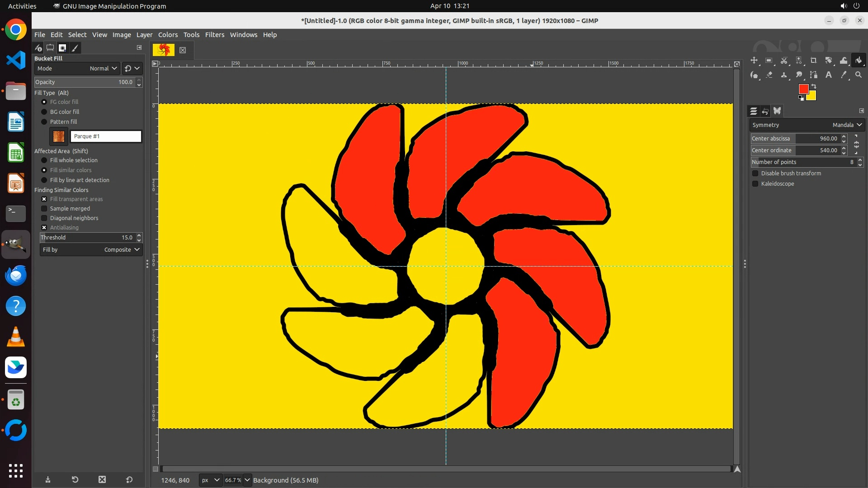Screen dimensions: 868x488
Task: Choose Fill by line art detection
Action: click(44, 180)
